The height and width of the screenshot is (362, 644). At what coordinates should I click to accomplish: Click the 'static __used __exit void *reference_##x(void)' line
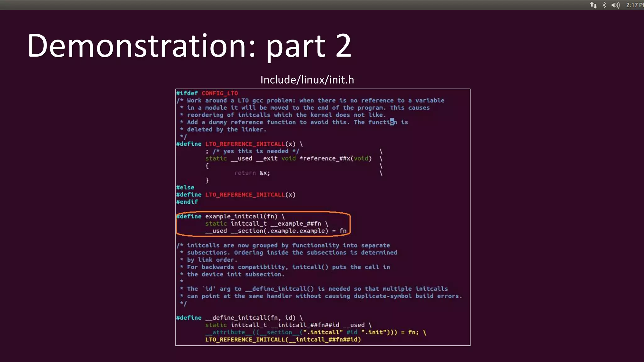288,158
